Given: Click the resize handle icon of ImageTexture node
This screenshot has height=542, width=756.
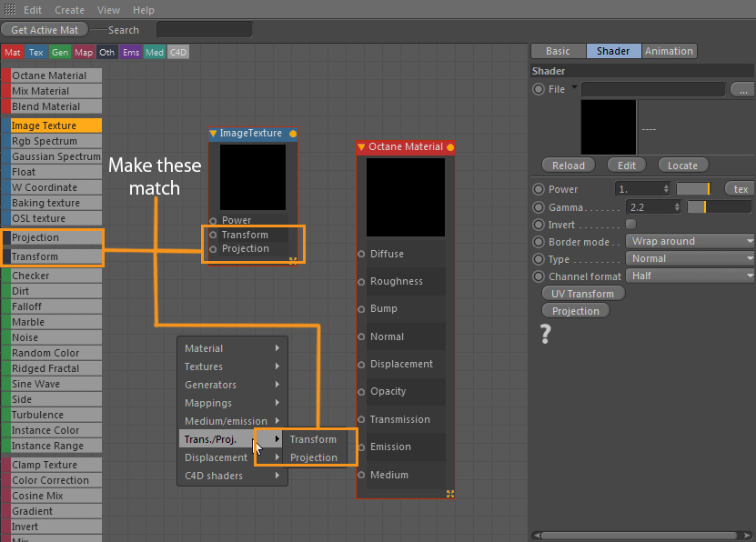Looking at the screenshot, I should click(x=293, y=261).
